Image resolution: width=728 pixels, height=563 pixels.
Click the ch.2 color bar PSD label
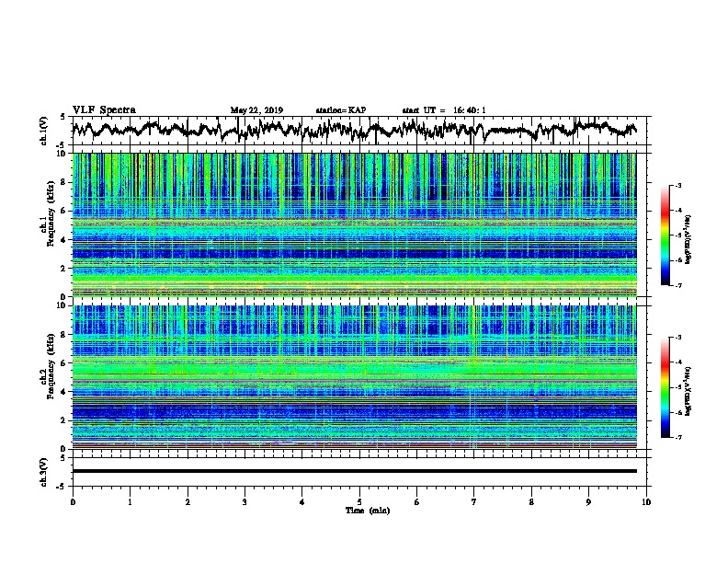688,391
